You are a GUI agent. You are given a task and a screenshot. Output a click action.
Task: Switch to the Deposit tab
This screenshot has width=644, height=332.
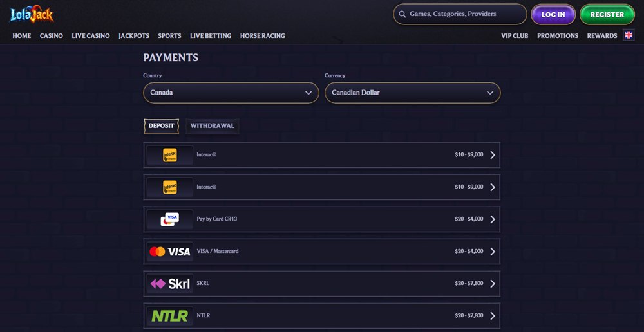coord(161,126)
